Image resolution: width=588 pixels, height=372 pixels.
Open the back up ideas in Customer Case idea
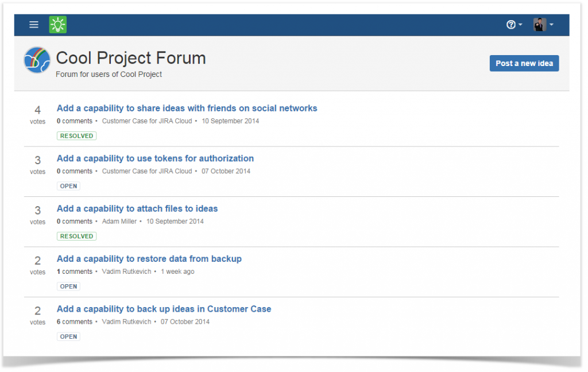[164, 309]
